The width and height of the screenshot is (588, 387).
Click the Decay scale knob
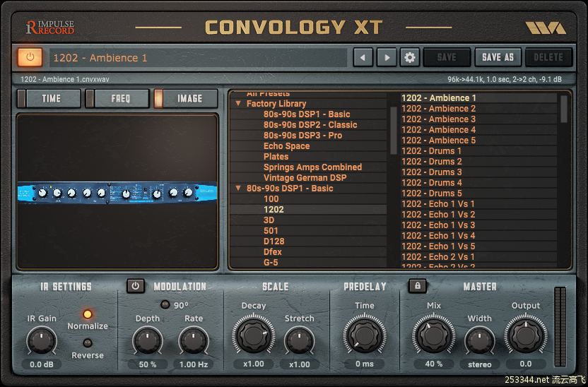(x=254, y=335)
